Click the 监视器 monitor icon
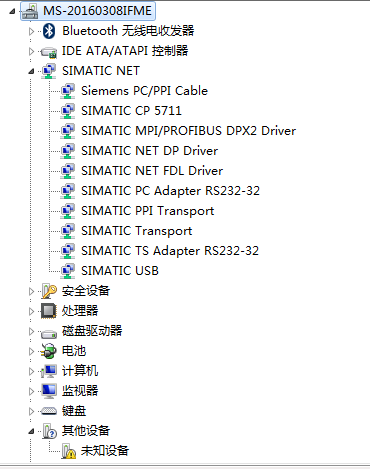 click(x=49, y=391)
